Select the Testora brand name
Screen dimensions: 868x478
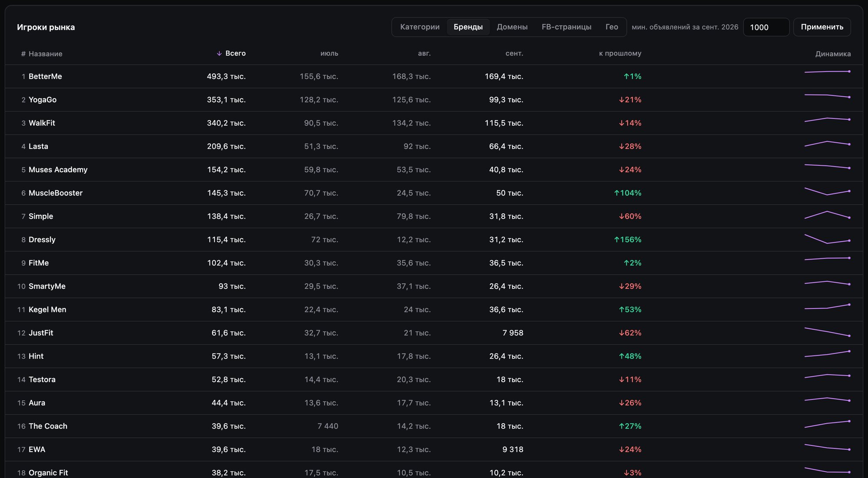(42, 380)
